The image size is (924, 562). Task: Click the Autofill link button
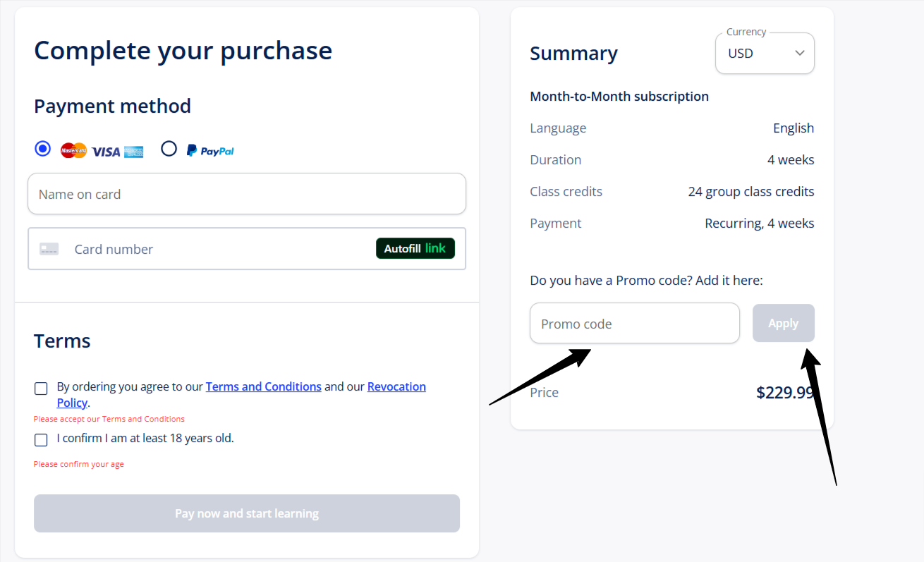pyautogui.click(x=415, y=248)
